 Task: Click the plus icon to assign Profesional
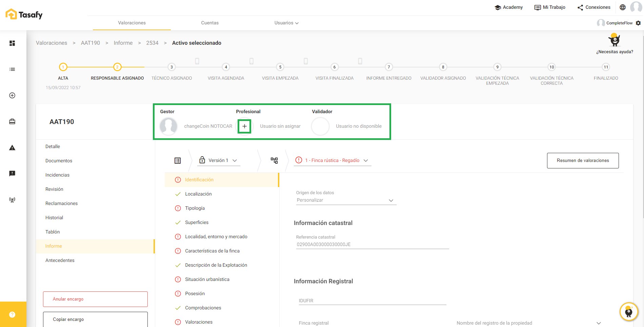point(244,126)
